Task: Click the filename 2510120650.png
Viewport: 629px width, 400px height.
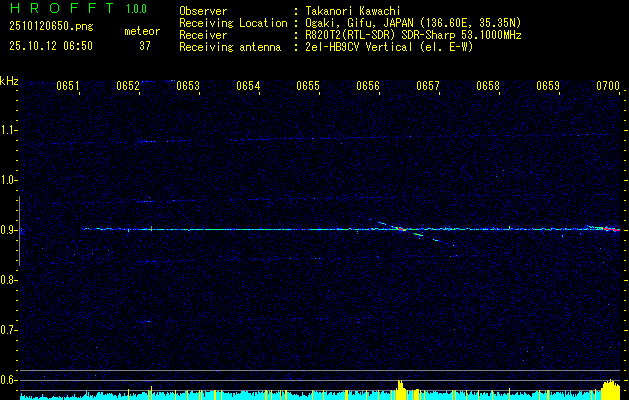Action: [51, 27]
